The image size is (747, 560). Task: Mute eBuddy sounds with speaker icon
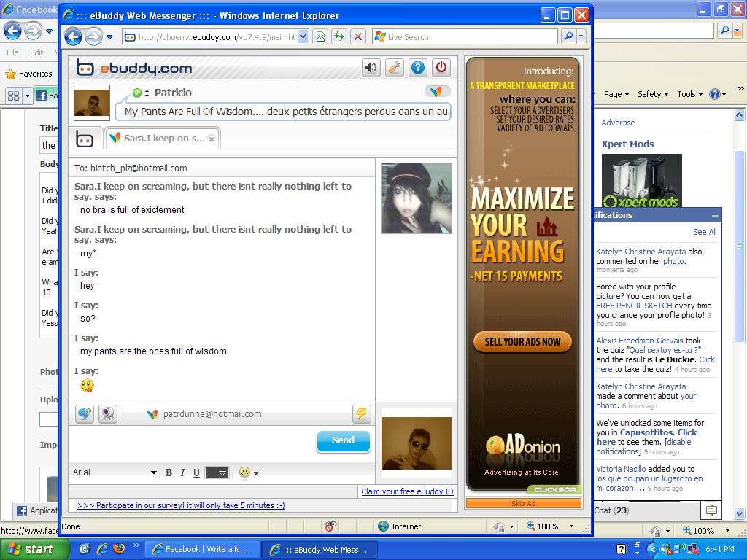click(371, 68)
